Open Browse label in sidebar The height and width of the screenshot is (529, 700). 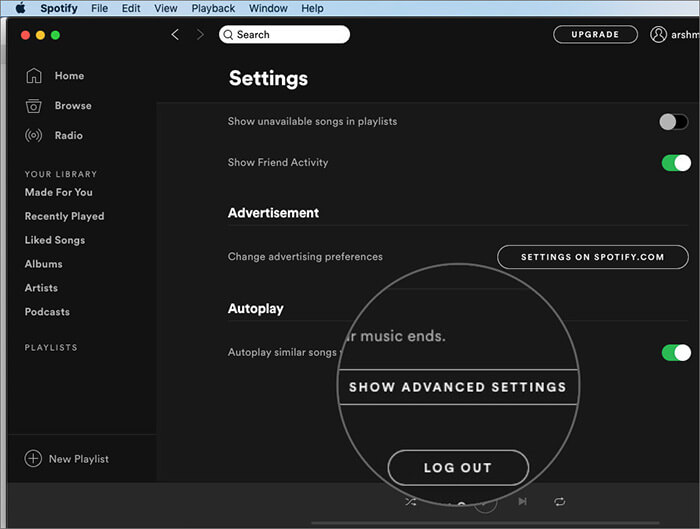coord(73,106)
